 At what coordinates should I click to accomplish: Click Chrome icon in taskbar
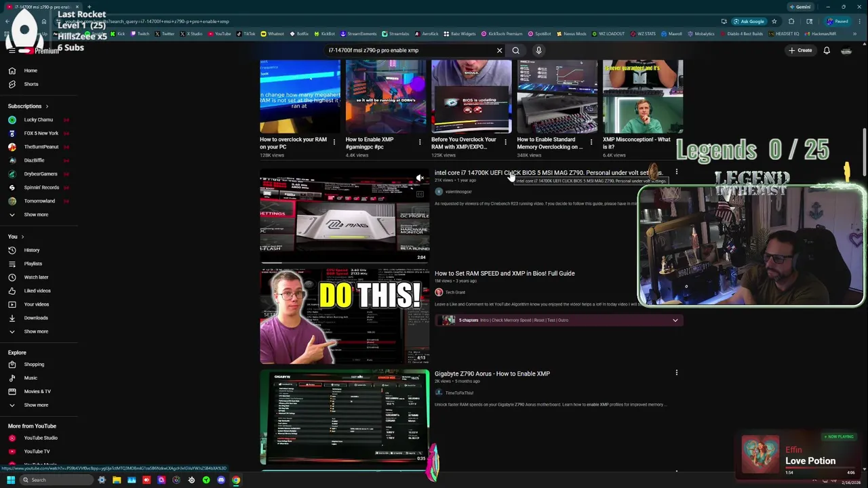point(236,480)
